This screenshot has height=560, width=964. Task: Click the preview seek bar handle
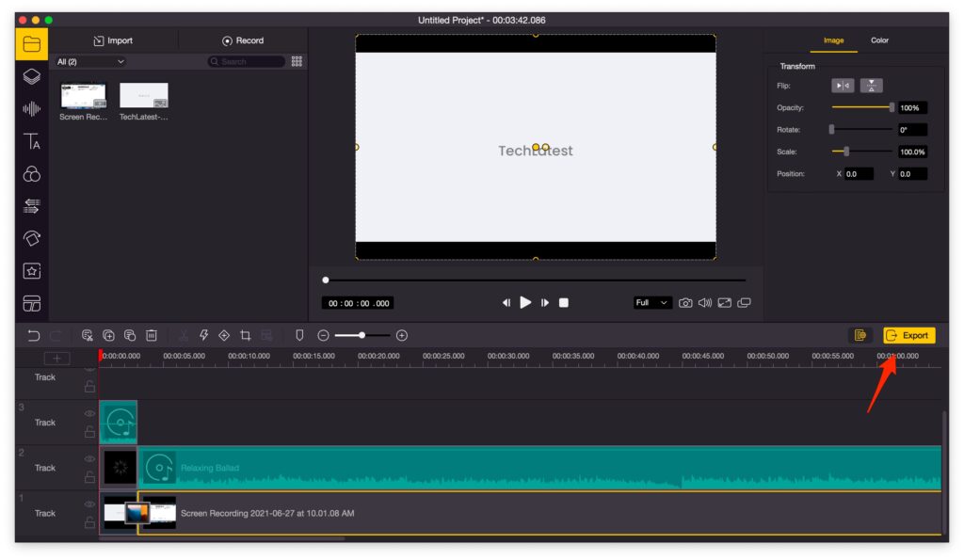coord(326,280)
